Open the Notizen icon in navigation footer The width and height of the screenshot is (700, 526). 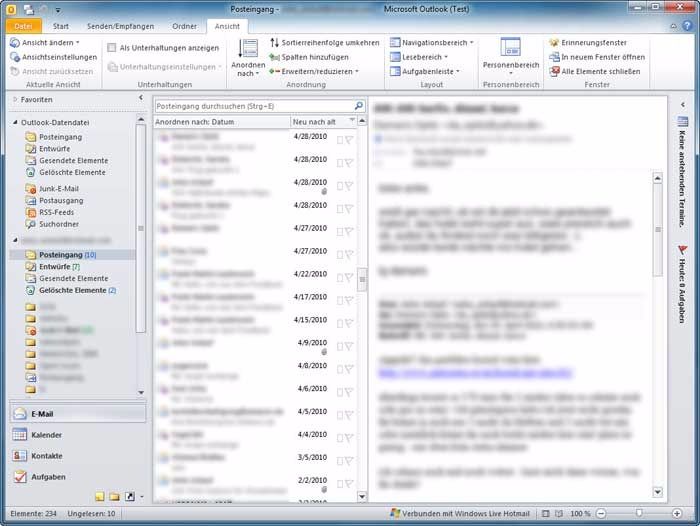(100, 496)
